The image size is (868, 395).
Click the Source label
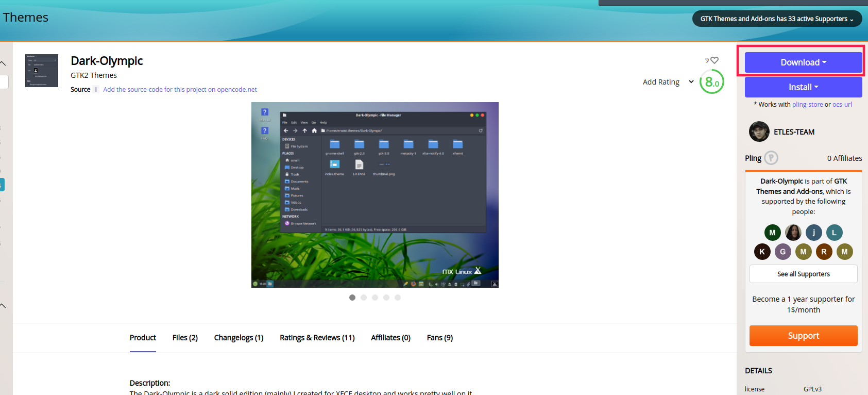tap(80, 89)
